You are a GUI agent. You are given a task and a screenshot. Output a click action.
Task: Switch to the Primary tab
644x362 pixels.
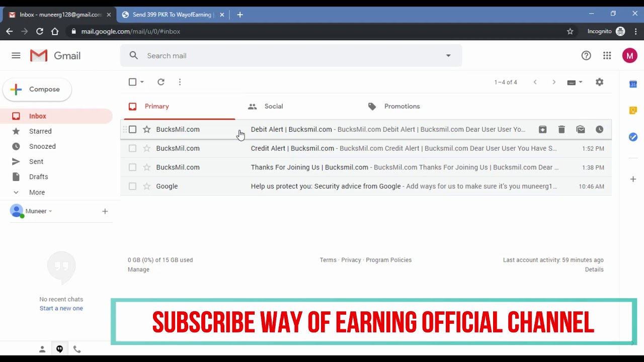pos(179,107)
